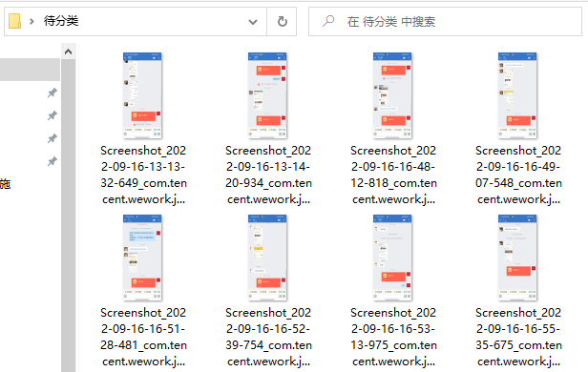Select thumbnail of Screenshot 13-13-32-649

coord(142,95)
